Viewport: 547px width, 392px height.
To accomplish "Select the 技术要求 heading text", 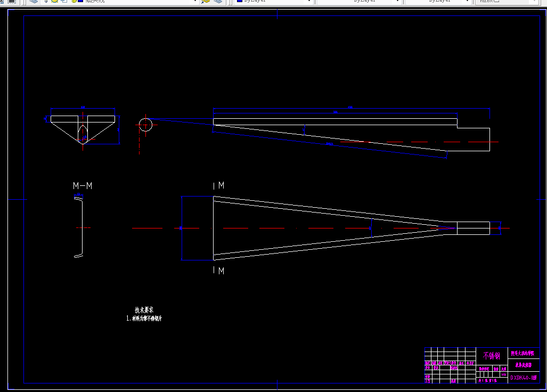I will click(x=144, y=309).
